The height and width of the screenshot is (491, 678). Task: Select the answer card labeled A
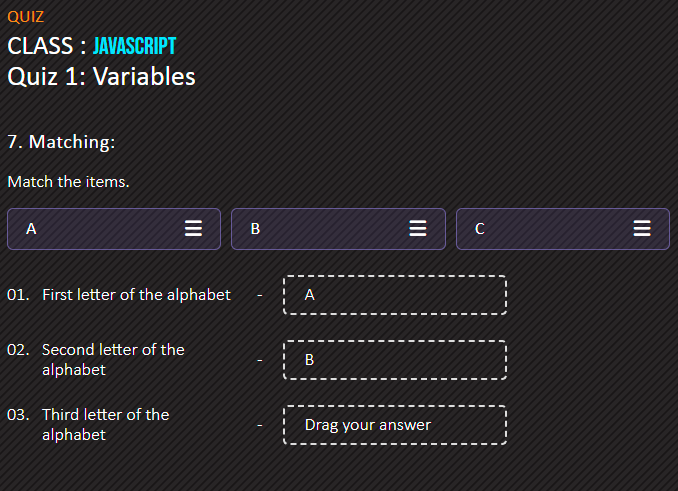tap(114, 229)
